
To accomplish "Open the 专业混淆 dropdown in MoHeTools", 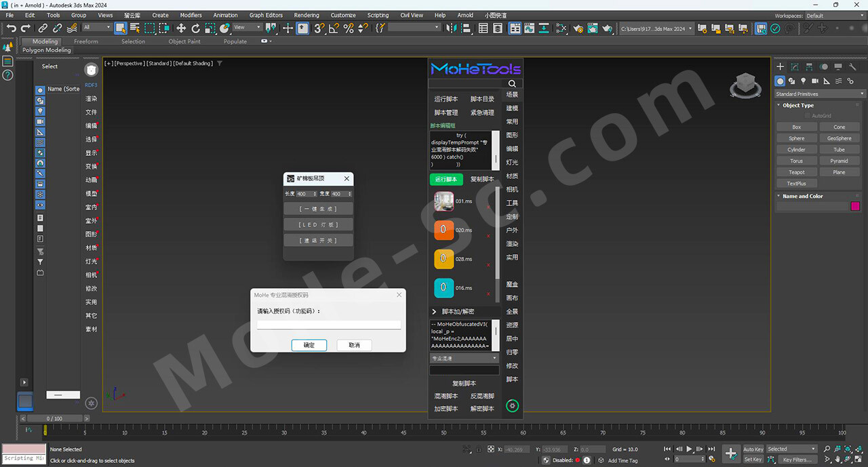I will coord(465,358).
